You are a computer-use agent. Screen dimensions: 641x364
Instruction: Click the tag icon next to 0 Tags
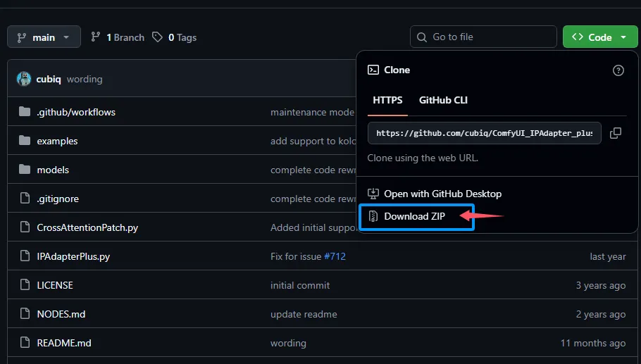pos(157,37)
